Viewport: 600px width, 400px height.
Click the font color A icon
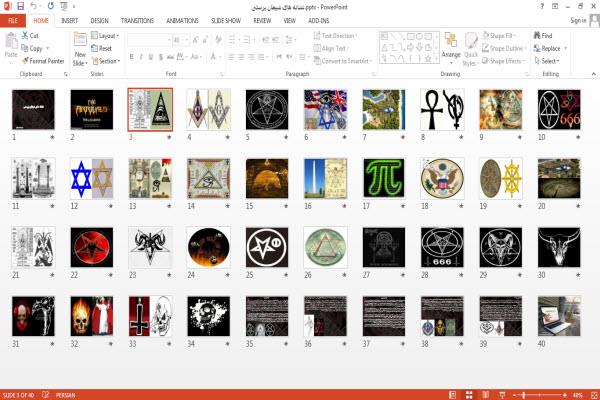pyautogui.click(x=213, y=57)
